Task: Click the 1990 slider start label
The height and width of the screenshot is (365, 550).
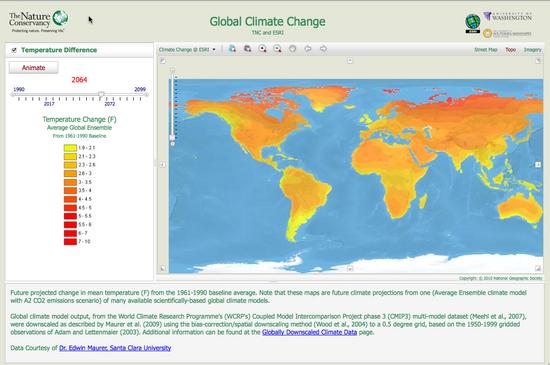Action: click(19, 89)
